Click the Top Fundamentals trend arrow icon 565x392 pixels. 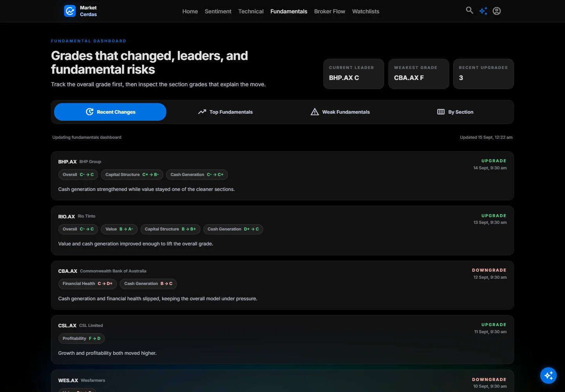click(202, 112)
